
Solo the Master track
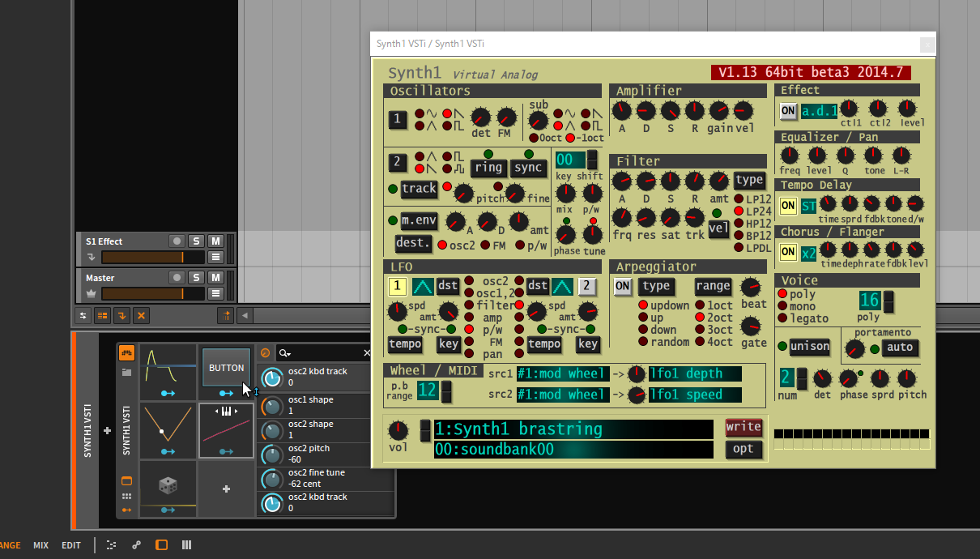tap(196, 277)
